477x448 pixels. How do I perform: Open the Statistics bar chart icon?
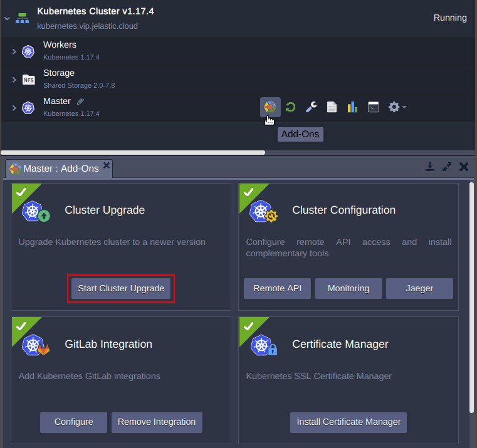352,107
